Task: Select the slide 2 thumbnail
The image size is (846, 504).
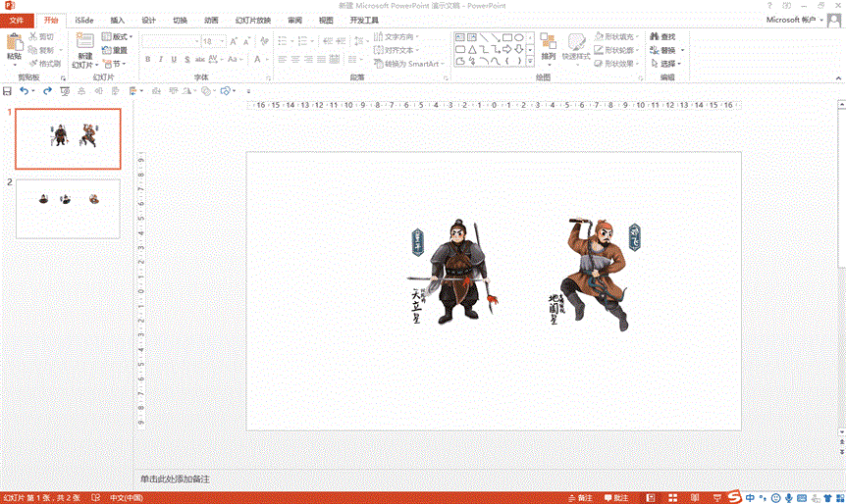Action: click(x=68, y=208)
